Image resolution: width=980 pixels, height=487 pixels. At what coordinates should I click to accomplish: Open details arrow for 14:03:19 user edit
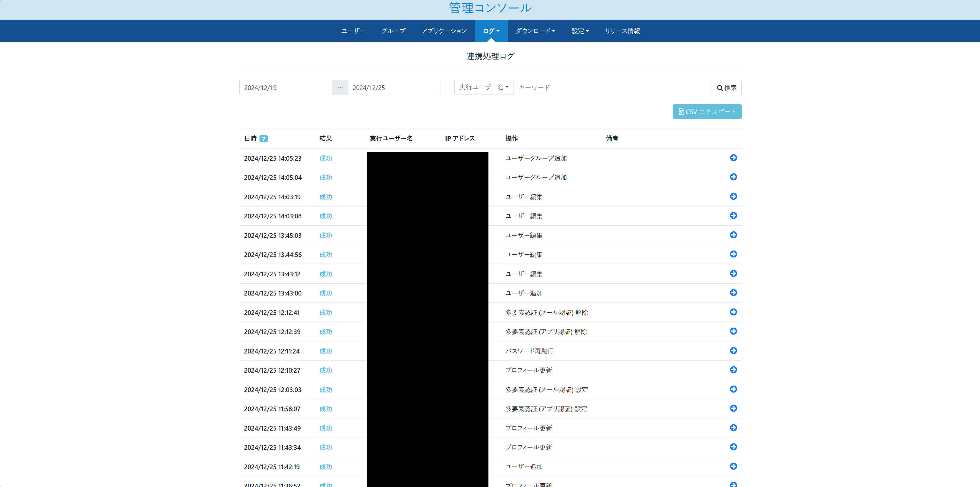733,196
